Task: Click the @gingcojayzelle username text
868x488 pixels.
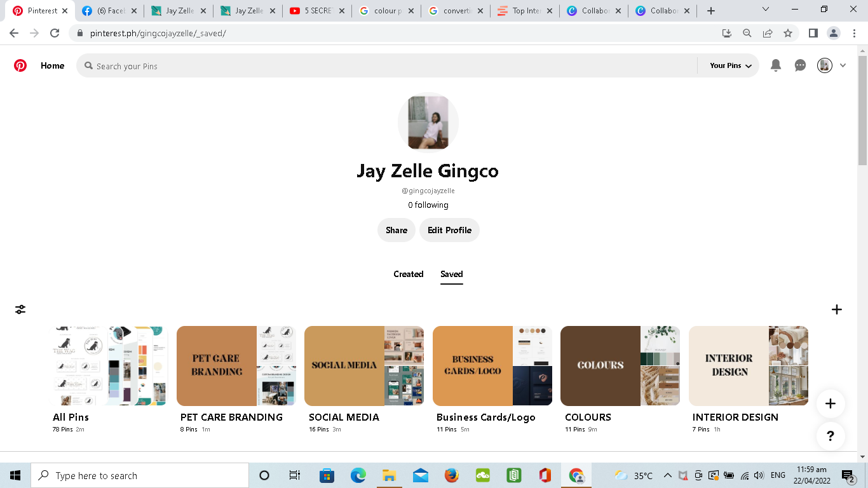Action: coord(428,191)
